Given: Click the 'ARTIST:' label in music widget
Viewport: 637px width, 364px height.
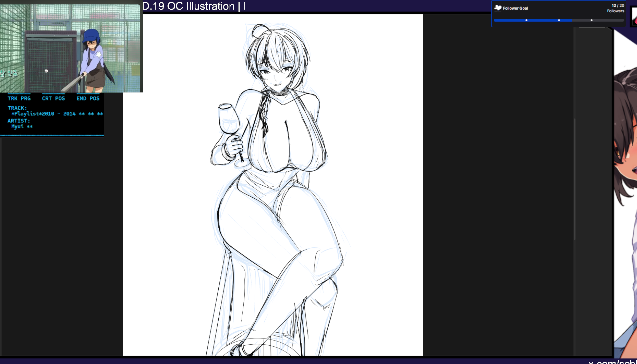Looking at the screenshot, I should tap(19, 121).
